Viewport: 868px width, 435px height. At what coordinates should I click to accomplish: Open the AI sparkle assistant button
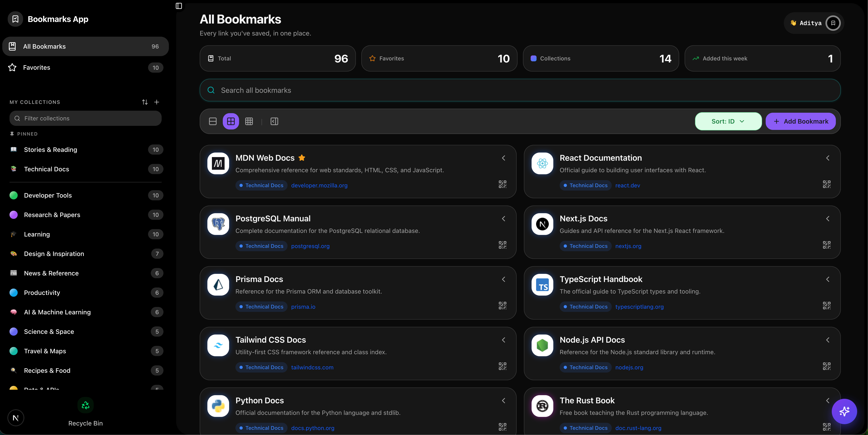844,411
